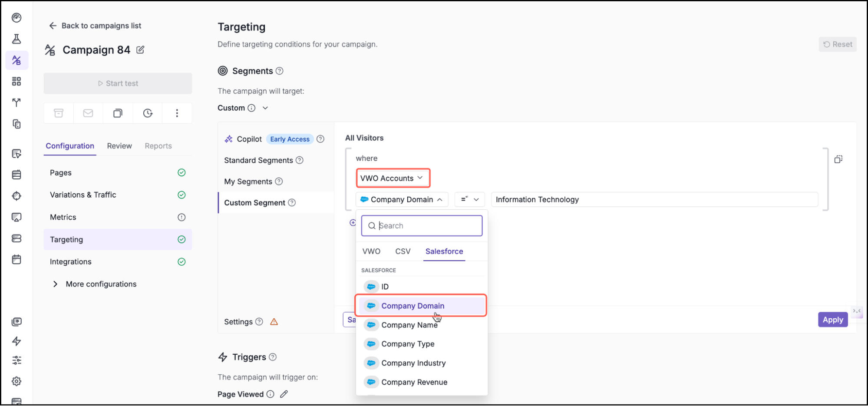Open the archive campaign icon
Screen dimensions: 868x406
click(58, 113)
